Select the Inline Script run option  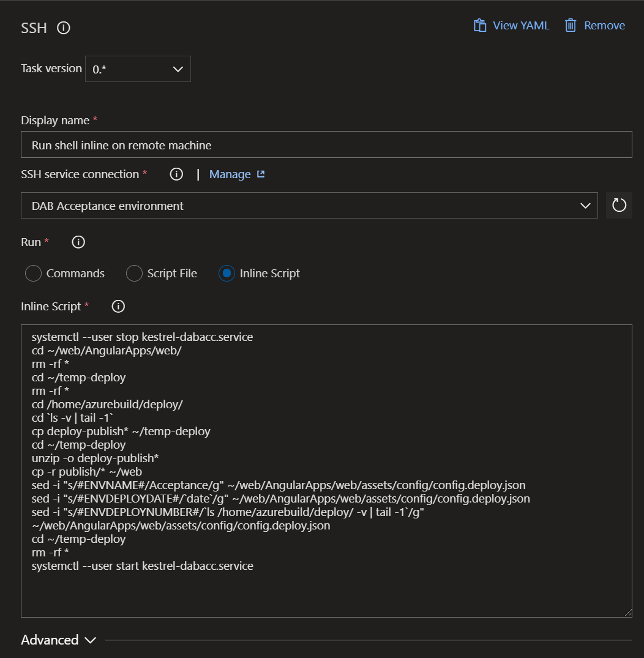[x=226, y=273]
